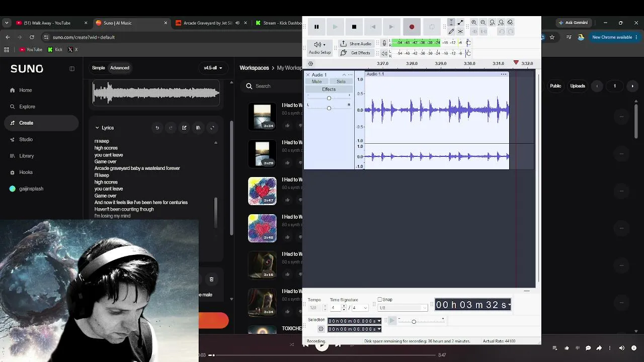Click the workspace Search field

click(x=272, y=86)
